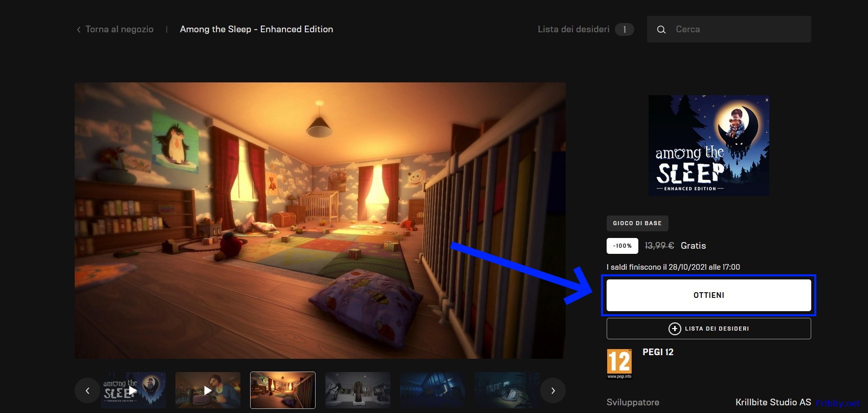Click the crossed-out 13,99 € price
868x413 pixels.
[659, 246]
